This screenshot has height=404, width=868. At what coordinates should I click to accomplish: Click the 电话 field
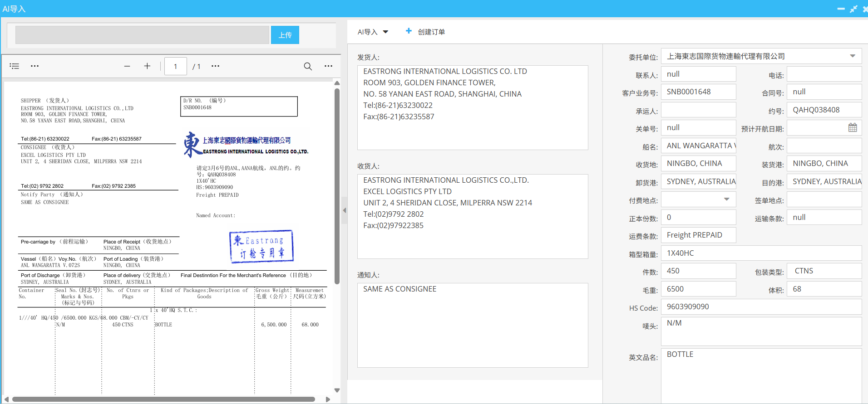(824, 74)
